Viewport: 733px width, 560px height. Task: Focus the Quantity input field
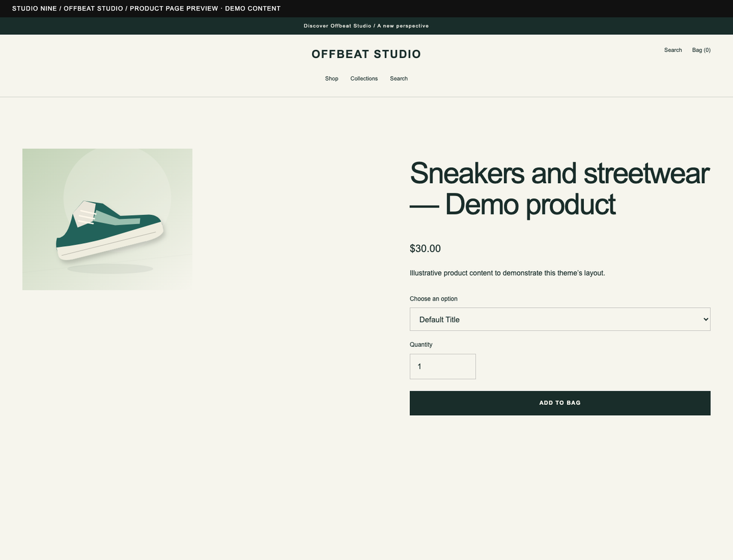pos(443,366)
